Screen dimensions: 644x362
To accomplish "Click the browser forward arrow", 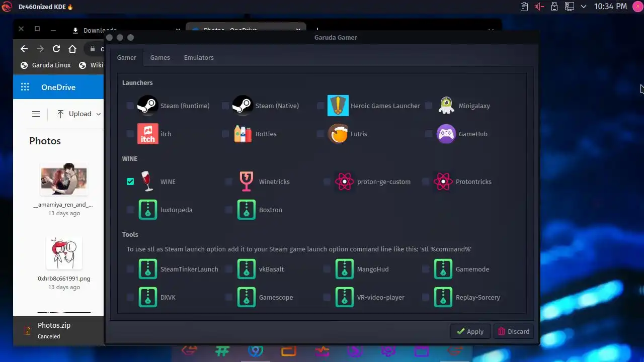I will tap(40, 49).
